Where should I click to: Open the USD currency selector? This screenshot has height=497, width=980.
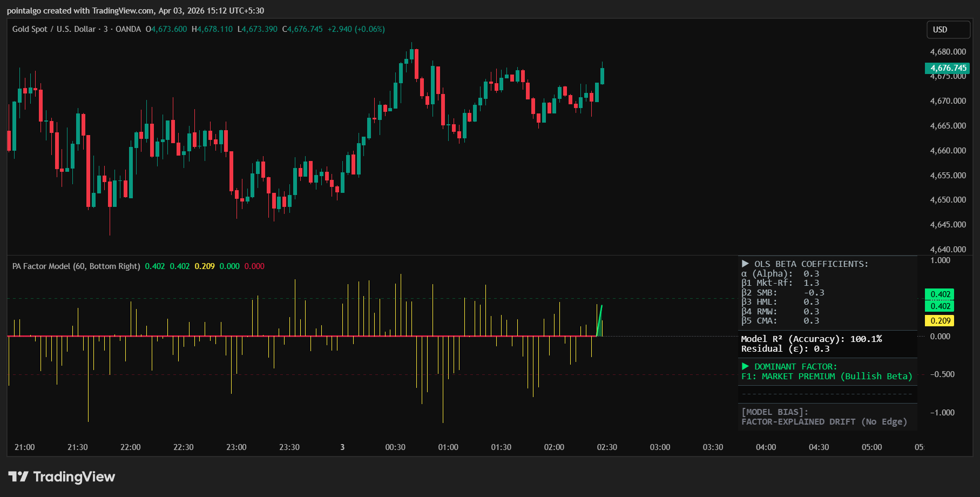[x=948, y=30]
